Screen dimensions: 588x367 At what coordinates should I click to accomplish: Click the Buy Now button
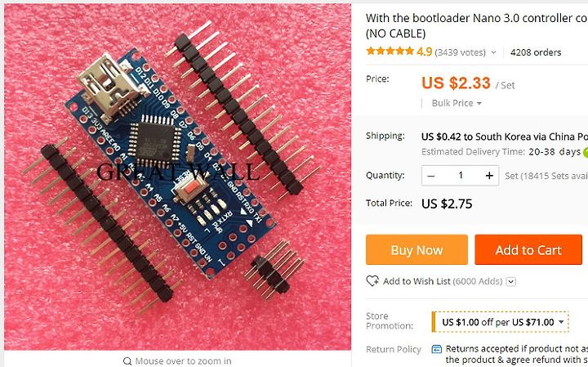pyautogui.click(x=416, y=249)
